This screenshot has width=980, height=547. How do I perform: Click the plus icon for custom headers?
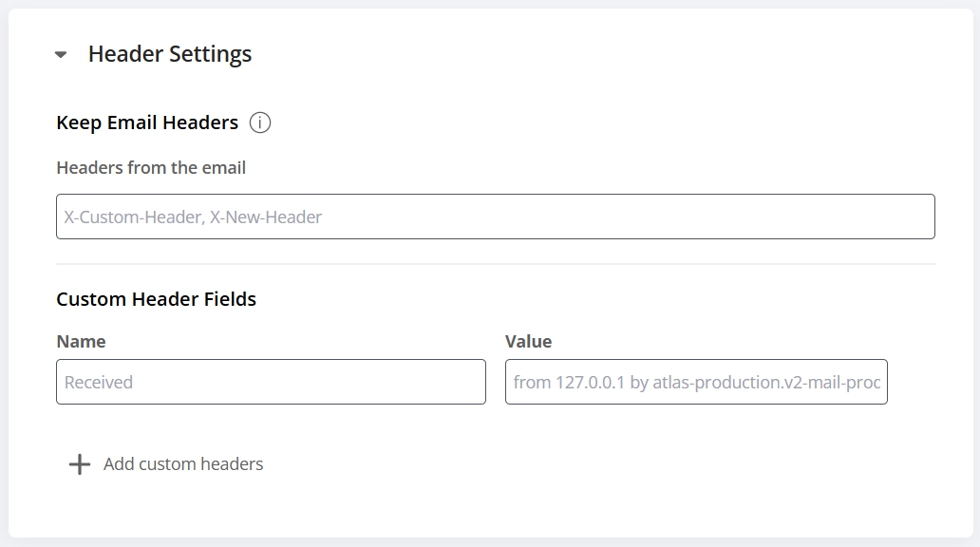80,464
